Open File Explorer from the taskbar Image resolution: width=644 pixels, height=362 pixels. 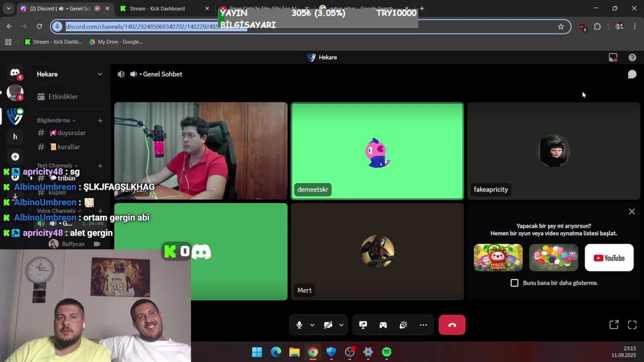pyautogui.click(x=294, y=352)
